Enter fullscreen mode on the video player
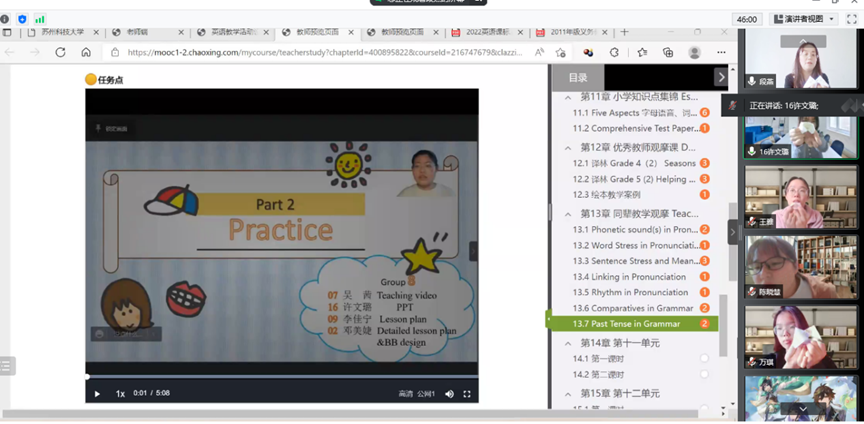864x424 pixels. click(467, 394)
